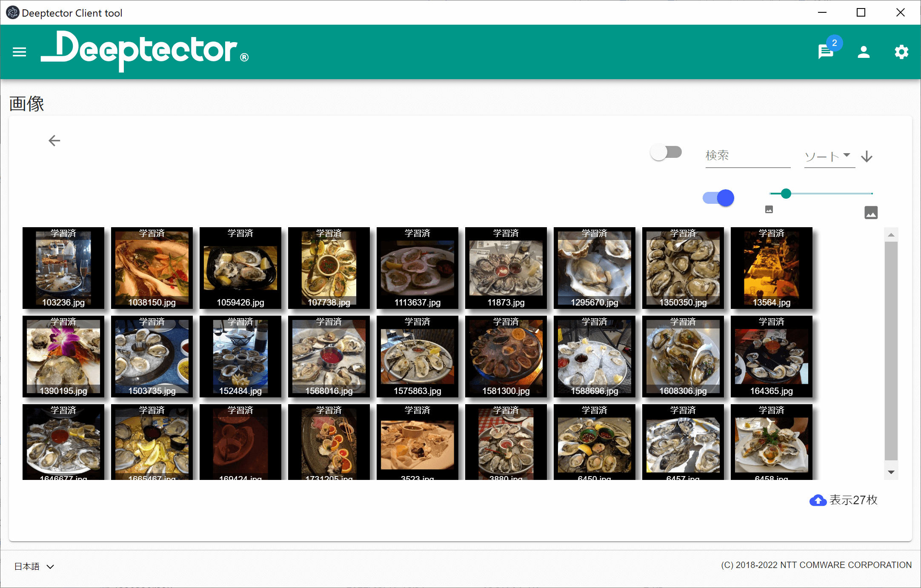This screenshot has width=921, height=588.
Task: Click the 表示27枚 display count button
Action: coord(852,500)
